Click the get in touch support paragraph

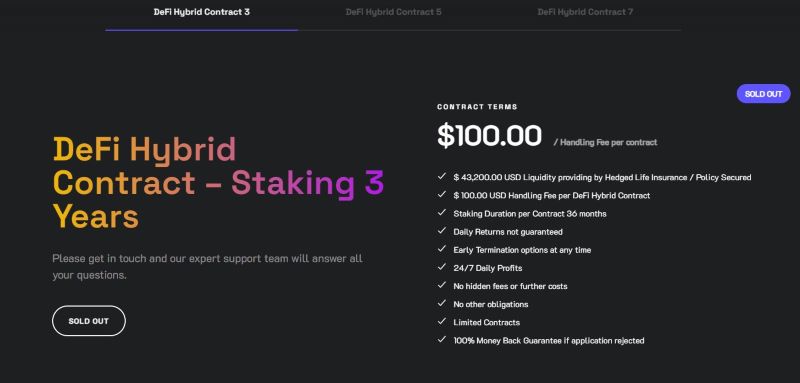click(207, 267)
